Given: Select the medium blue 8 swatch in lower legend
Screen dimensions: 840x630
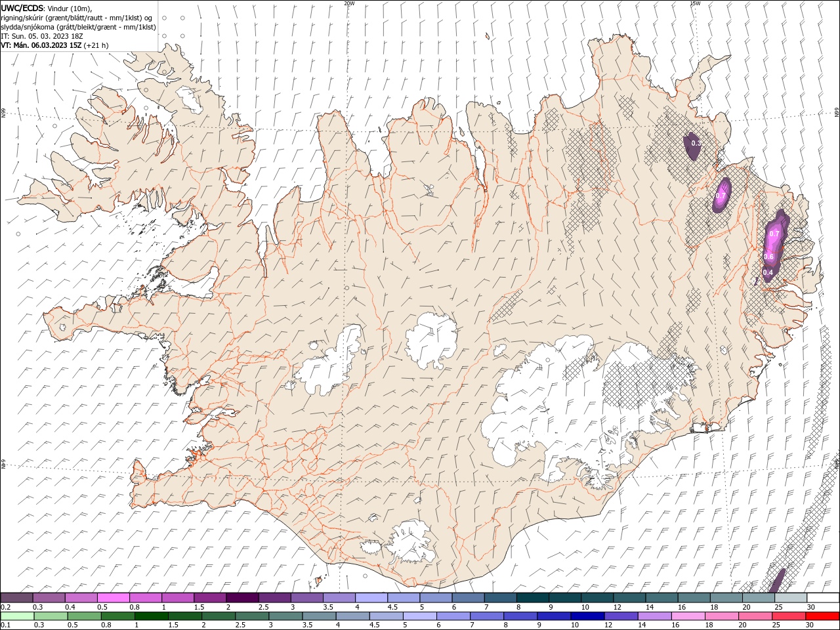Looking at the screenshot, I should coord(520,616).
